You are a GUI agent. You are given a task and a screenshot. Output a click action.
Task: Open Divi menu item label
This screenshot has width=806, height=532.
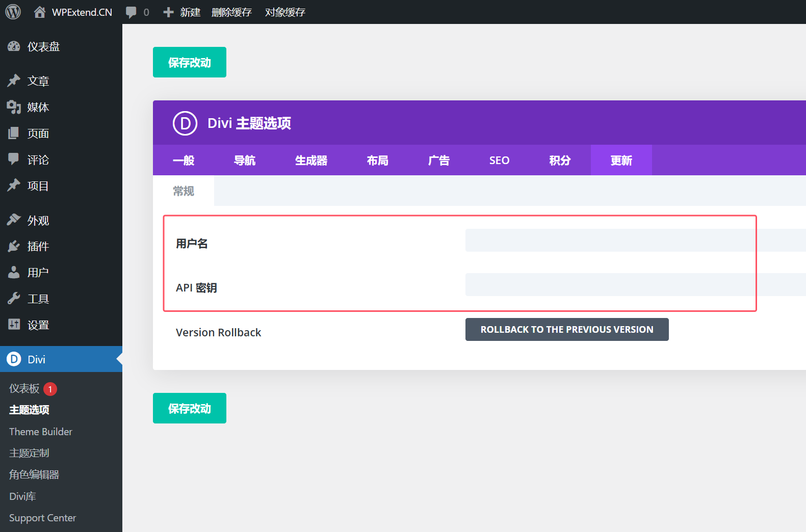coord(37,359)
